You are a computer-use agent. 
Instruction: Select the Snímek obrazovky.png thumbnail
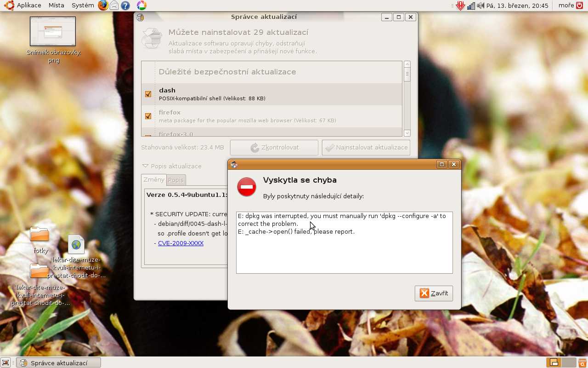(53, 31)
